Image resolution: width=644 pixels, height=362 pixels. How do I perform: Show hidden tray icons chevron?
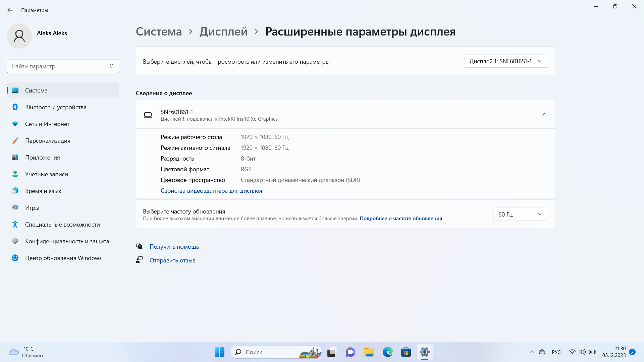532,352
